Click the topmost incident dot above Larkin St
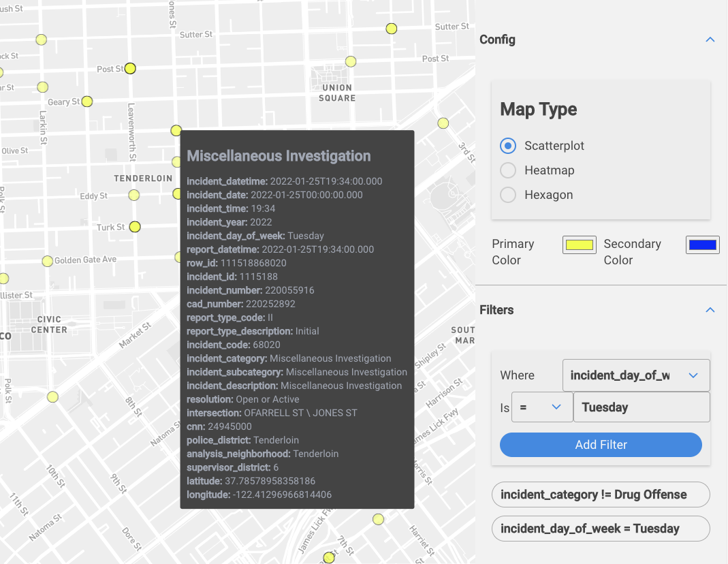 (x=42, y=40)
